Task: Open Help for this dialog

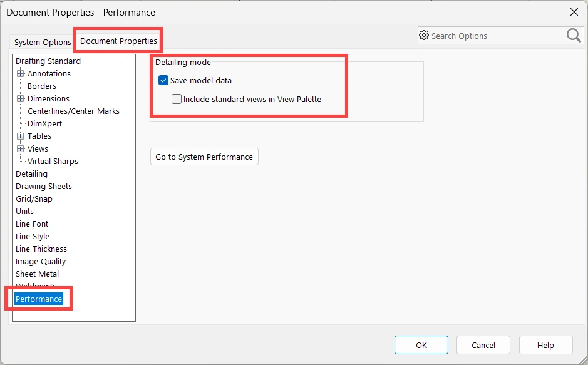Action: point(545,345)
